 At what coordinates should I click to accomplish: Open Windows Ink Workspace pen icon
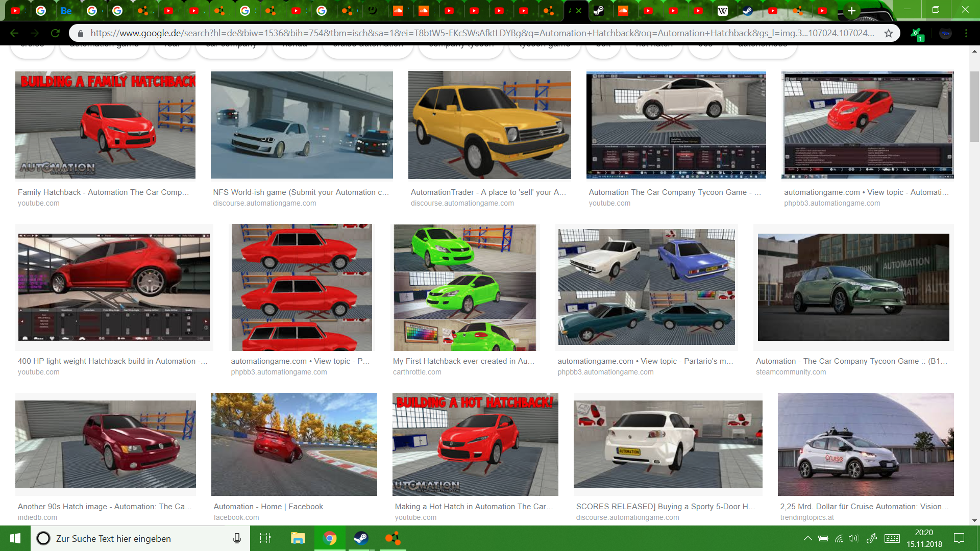tap(872, 538)
